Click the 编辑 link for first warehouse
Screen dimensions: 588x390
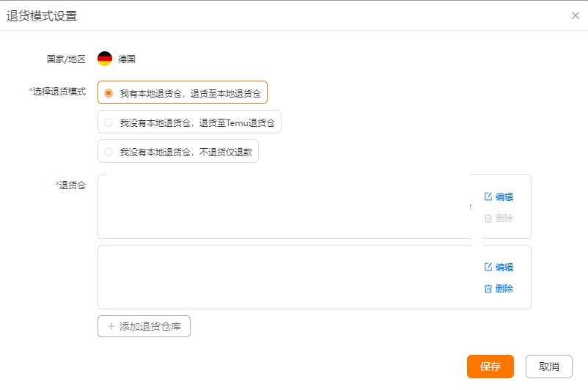(x=504, y=196)
